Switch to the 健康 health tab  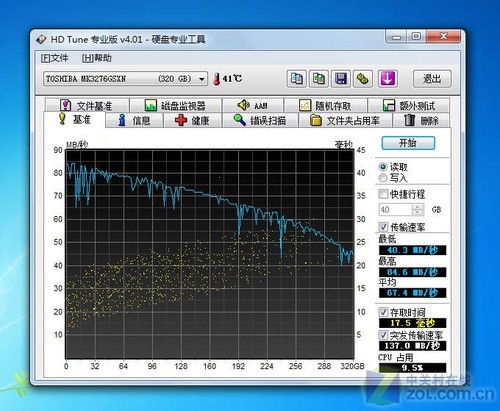(192, 120)
